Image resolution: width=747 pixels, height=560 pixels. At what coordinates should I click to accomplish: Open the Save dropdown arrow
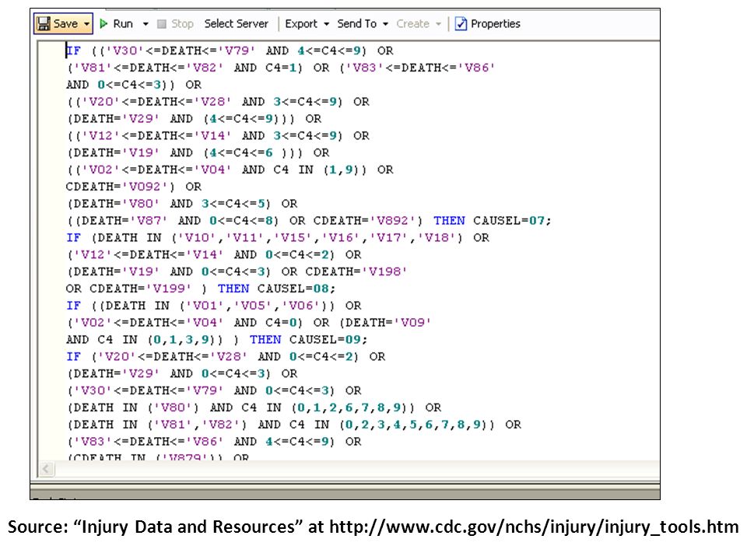tap(86, 24)
